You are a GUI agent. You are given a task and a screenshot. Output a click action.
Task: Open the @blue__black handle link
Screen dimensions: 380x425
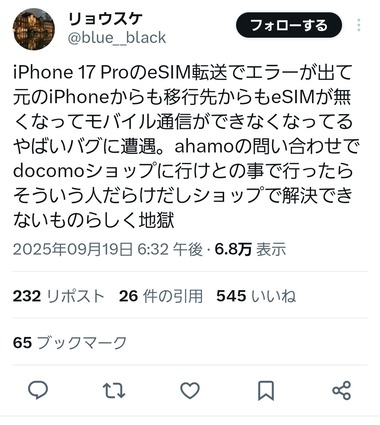tap(117, 38)
